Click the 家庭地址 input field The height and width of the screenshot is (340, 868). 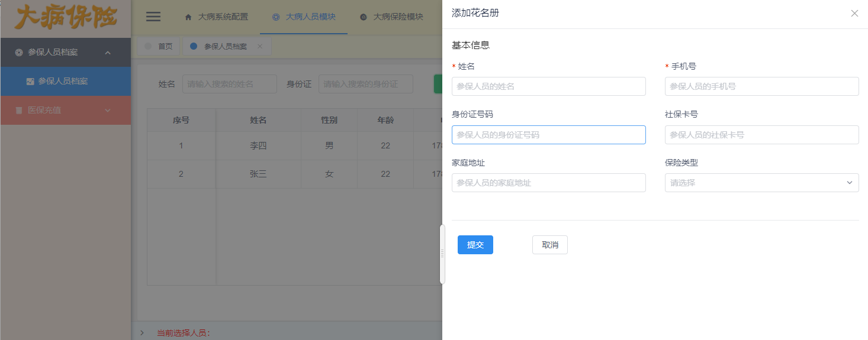548,183
